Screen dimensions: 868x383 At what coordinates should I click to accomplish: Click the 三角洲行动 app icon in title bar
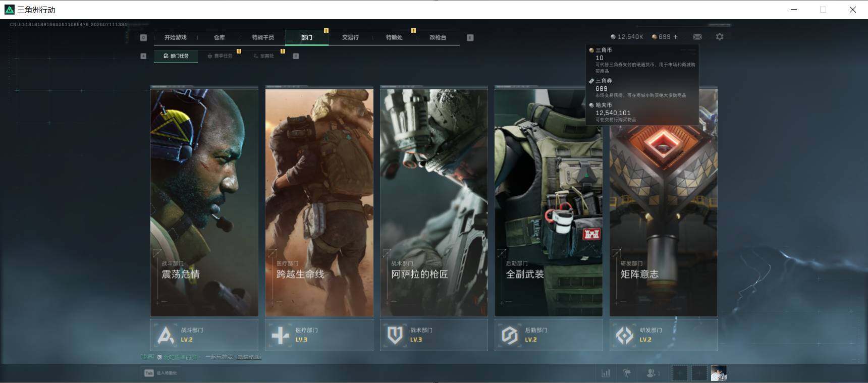pos(9,10)
